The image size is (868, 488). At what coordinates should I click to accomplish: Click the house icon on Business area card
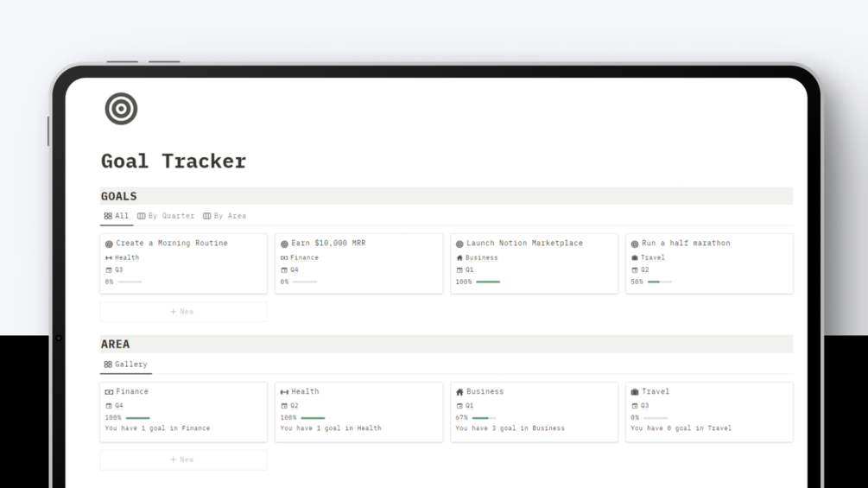click(x=459, y=392)
